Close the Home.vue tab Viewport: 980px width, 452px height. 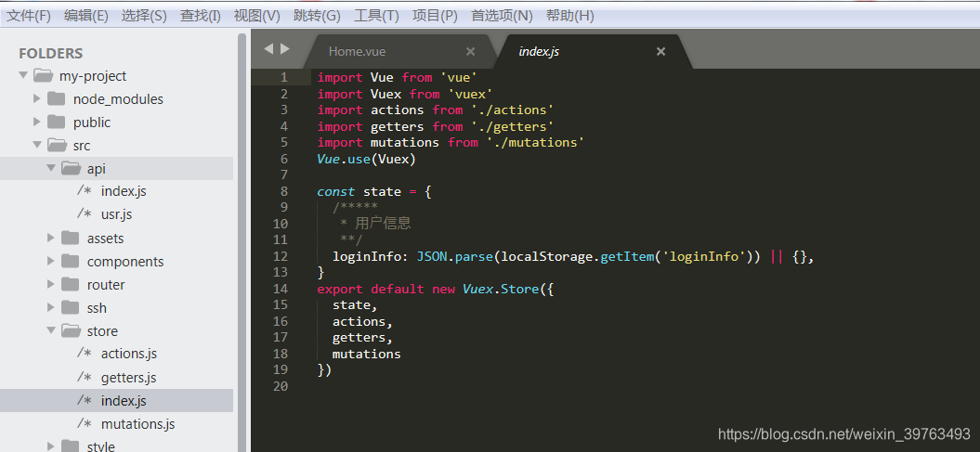click(471, 52)
